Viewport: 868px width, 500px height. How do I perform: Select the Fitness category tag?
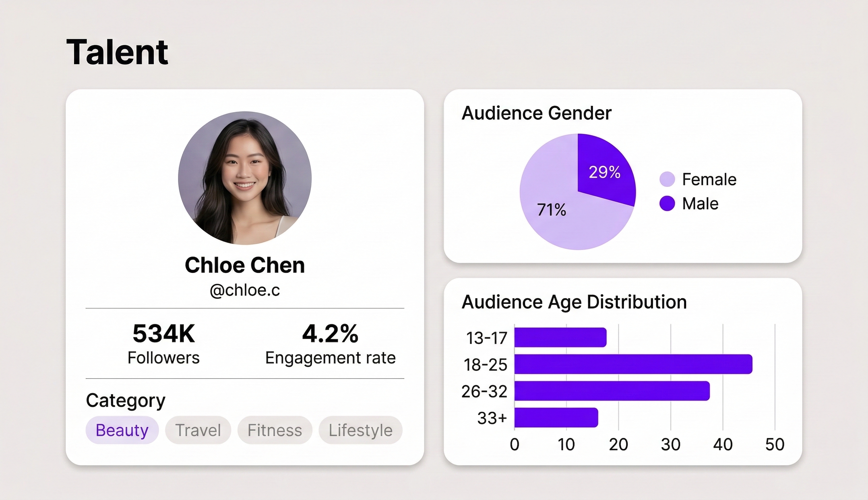tap(274, 430)
